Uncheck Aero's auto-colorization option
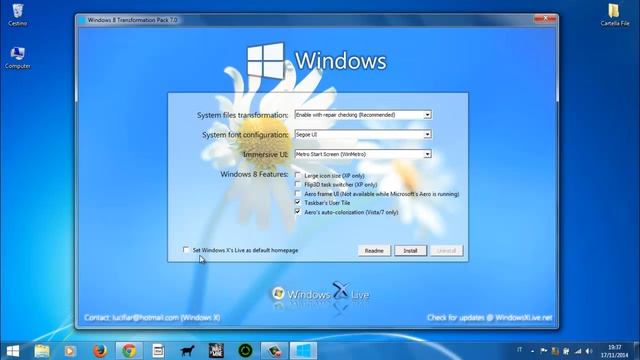The image size is (640, 360). click(x=298, y=212)
